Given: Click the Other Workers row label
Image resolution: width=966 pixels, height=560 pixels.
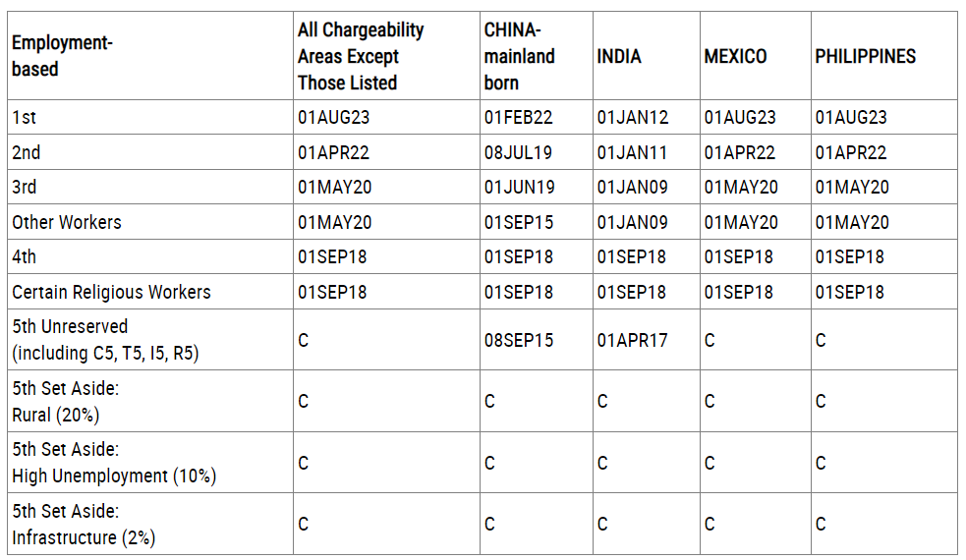Looking at the screenshot, I should tap(67, 222).
